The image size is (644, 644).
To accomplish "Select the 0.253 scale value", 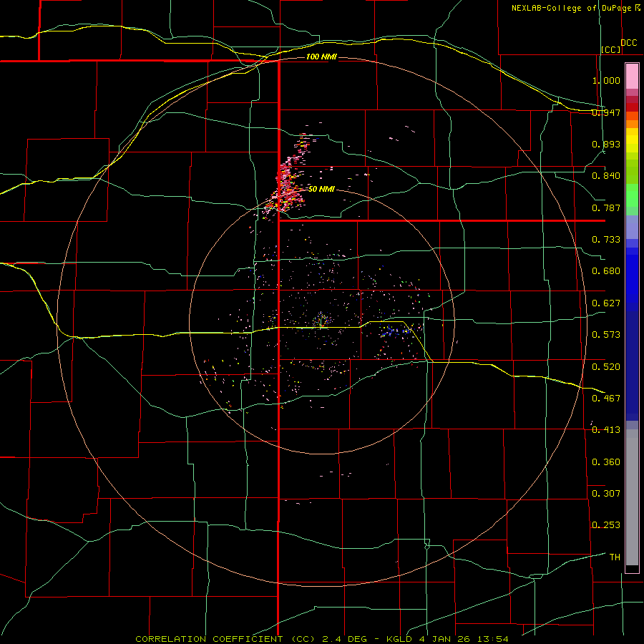I will 606,525.
